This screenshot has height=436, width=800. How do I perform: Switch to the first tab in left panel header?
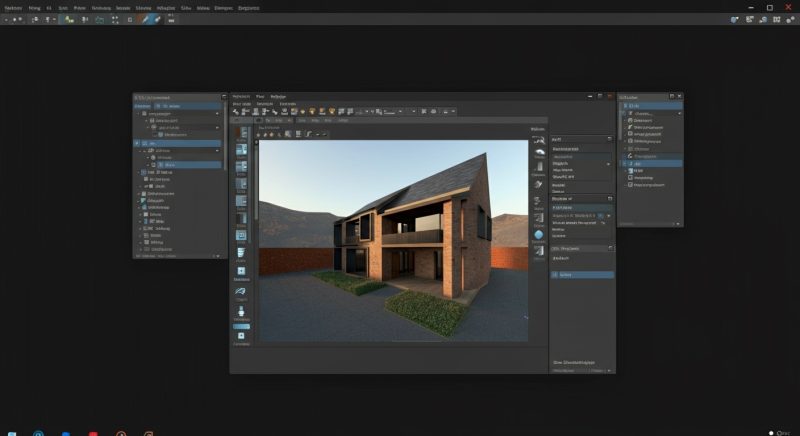142,106
